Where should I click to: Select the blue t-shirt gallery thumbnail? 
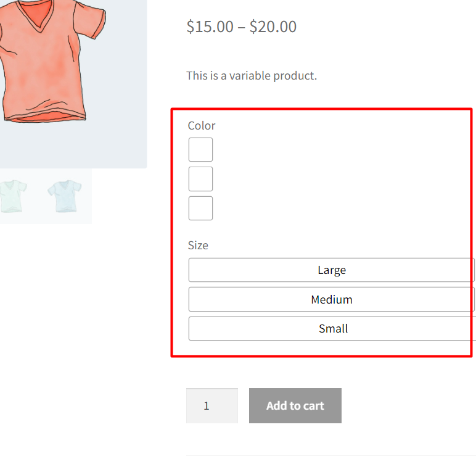coord(64,196)
